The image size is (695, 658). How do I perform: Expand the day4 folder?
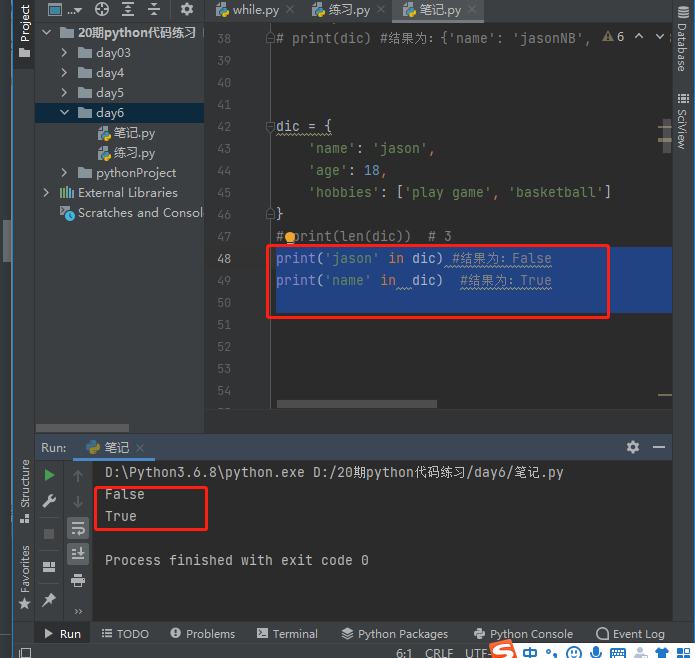64,73
